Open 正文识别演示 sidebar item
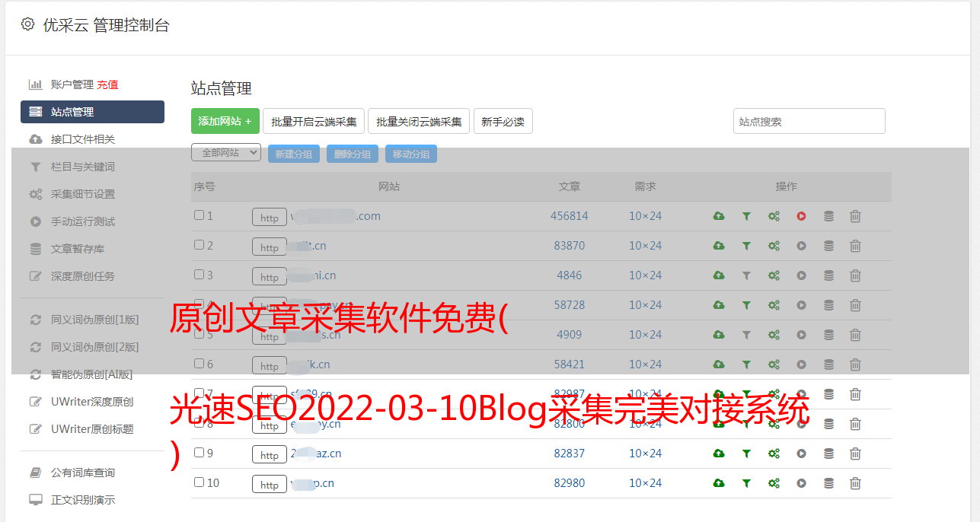980x522 pixels. pyautogui.click(x=83, y=500)
